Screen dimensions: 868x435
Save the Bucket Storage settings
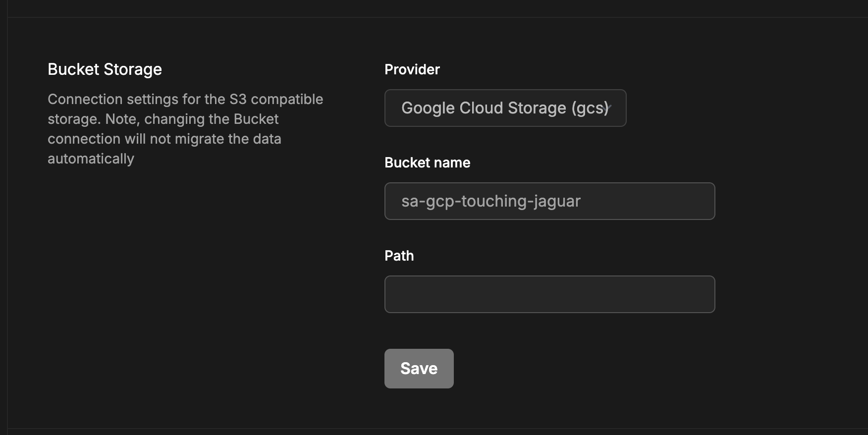pos(419,368)
